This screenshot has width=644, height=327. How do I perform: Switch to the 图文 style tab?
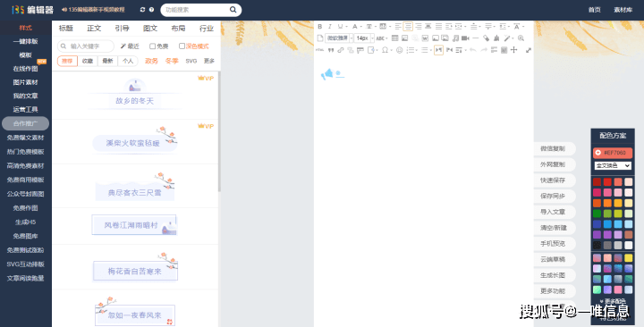[x=150, y=29]
